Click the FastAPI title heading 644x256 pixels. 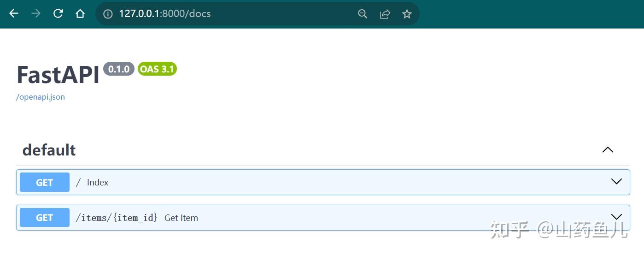click(58, 75)
